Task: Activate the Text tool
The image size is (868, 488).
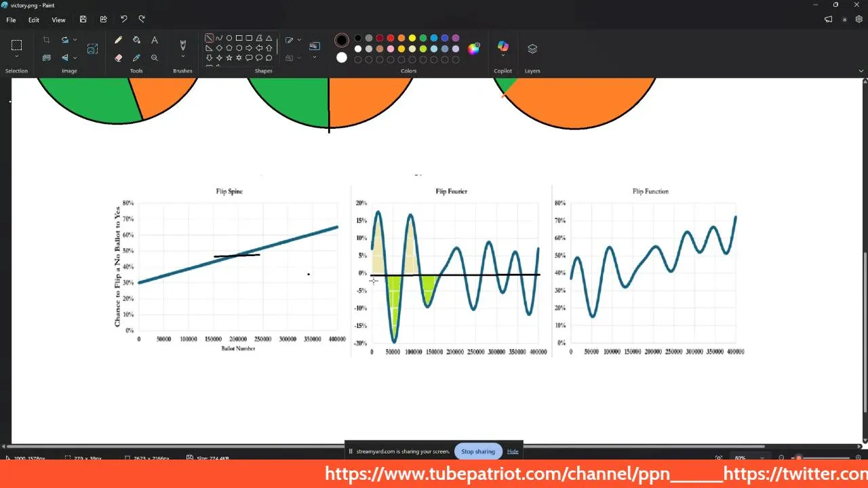Action: 155,41
